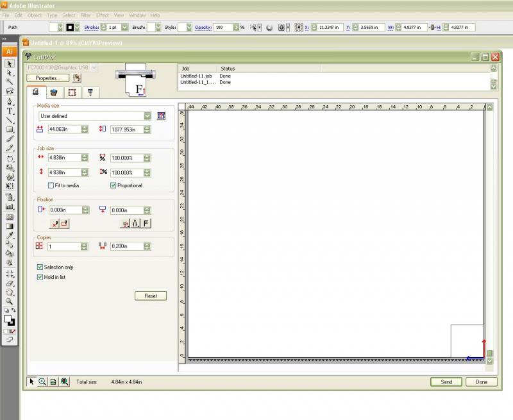Open the Stroke weight dropdown
This screenshot has width=513, height=420.
(x=124, y=28)
